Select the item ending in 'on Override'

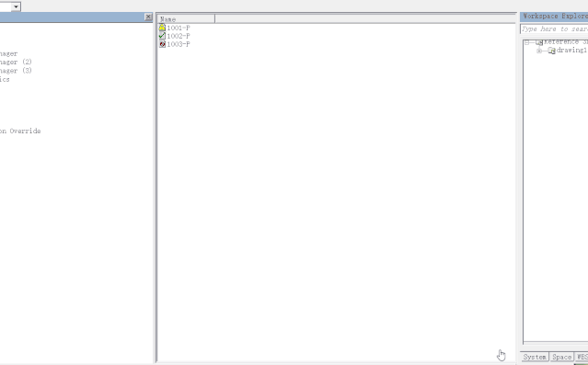pyautogui.click(x=20, y=131)
